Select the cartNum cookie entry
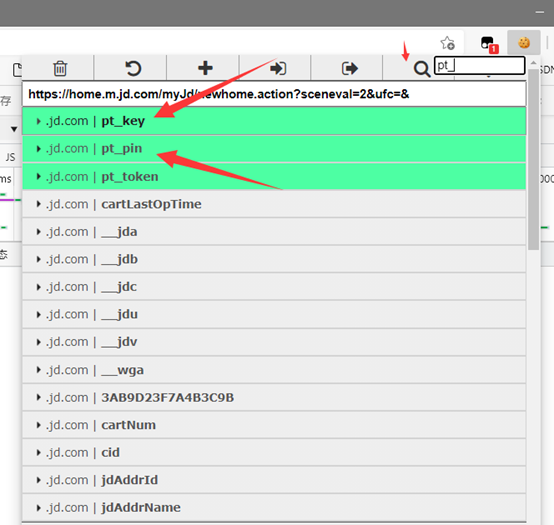554x525 pixels. click(x=274, y=425)
